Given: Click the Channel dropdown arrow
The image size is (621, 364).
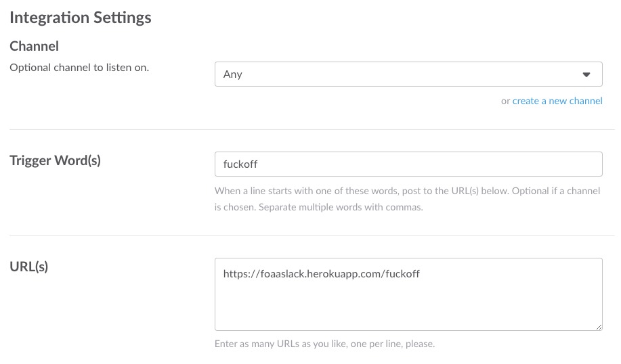Looking at the screenshot, I should (586, 74).
